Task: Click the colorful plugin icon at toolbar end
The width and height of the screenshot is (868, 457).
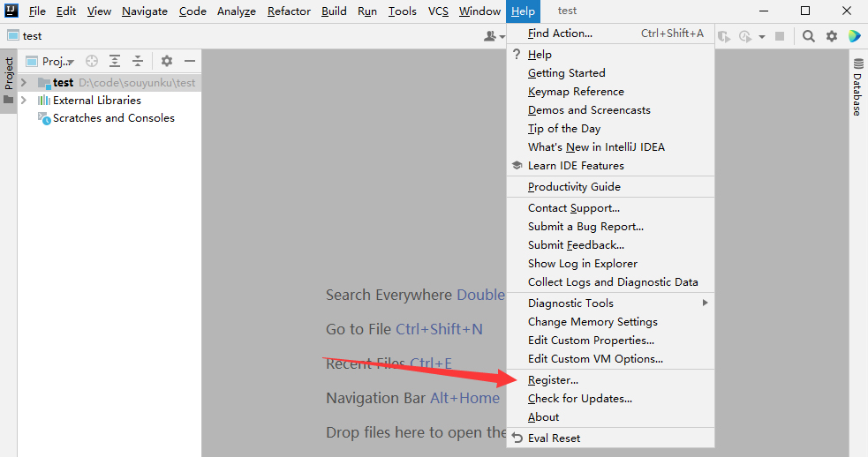Action: pyautogui.click(x=854, y=36)
